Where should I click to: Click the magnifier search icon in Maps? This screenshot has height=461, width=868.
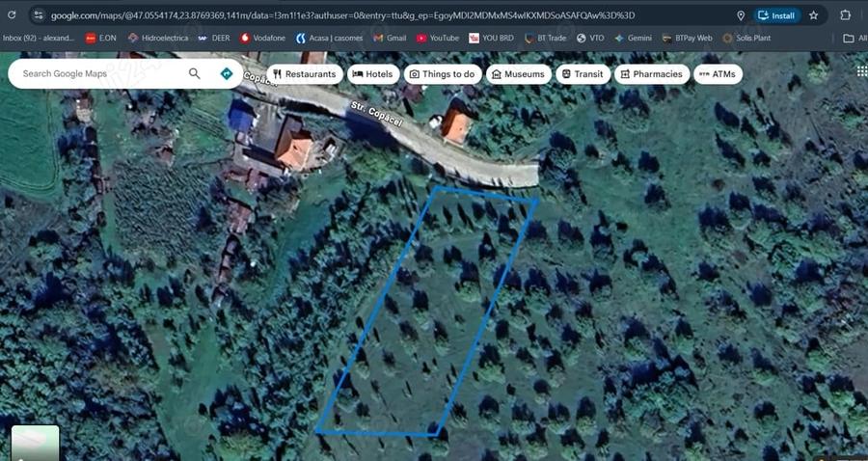point(194,73)
